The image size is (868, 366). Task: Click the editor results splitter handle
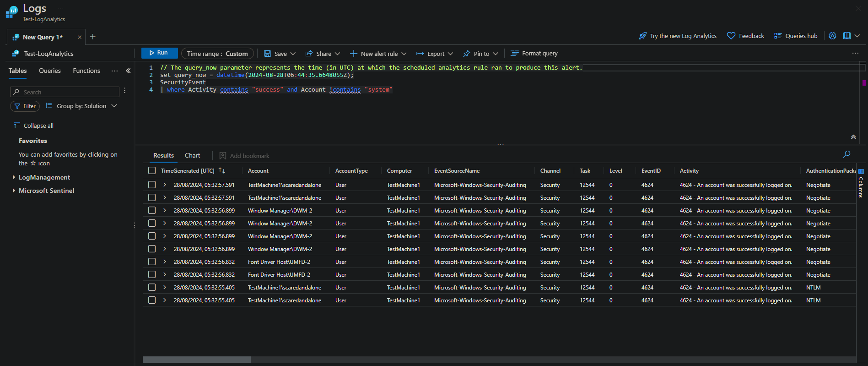(x=501, y=145)
